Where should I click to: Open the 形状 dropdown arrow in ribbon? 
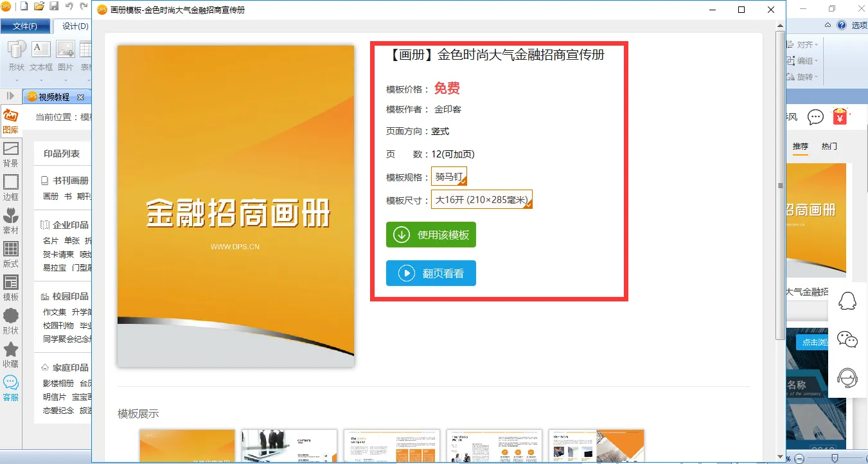tap(17, 80)
